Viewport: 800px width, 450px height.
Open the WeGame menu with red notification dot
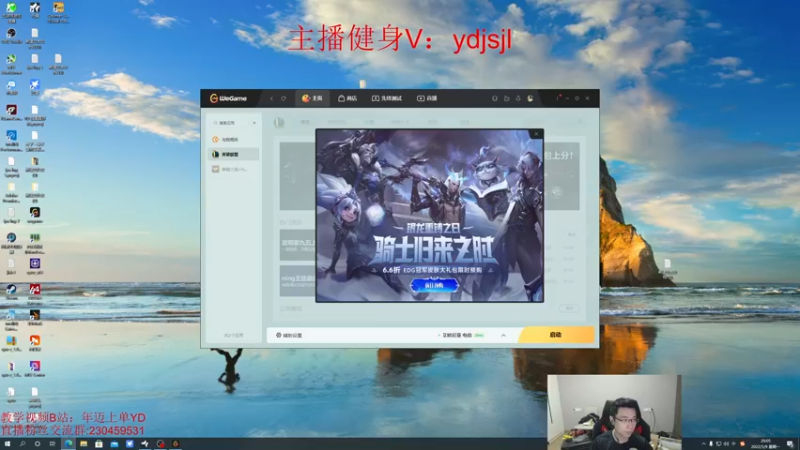tap(558, 98)
